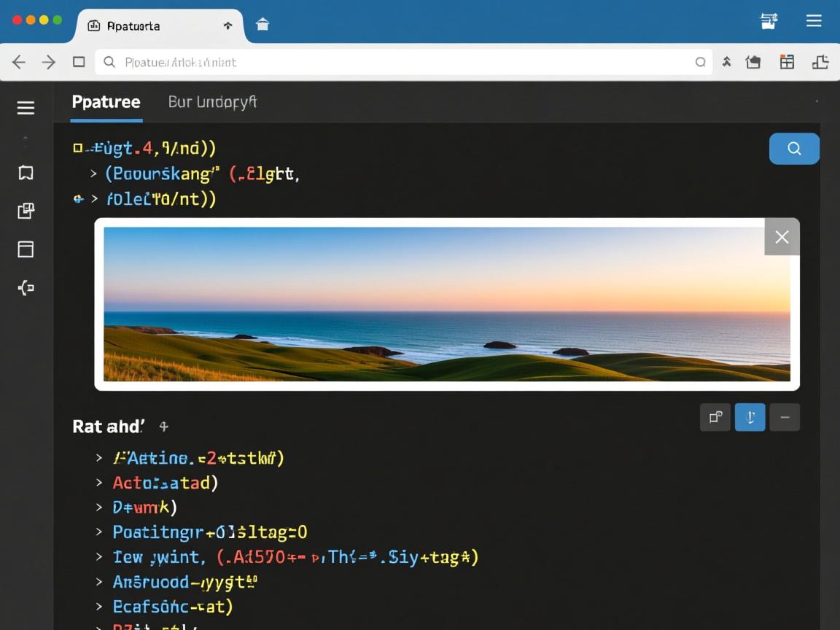Expand the Actoisatad tree row
Viewport: 840px width, 630px height.
pos(99,483)
